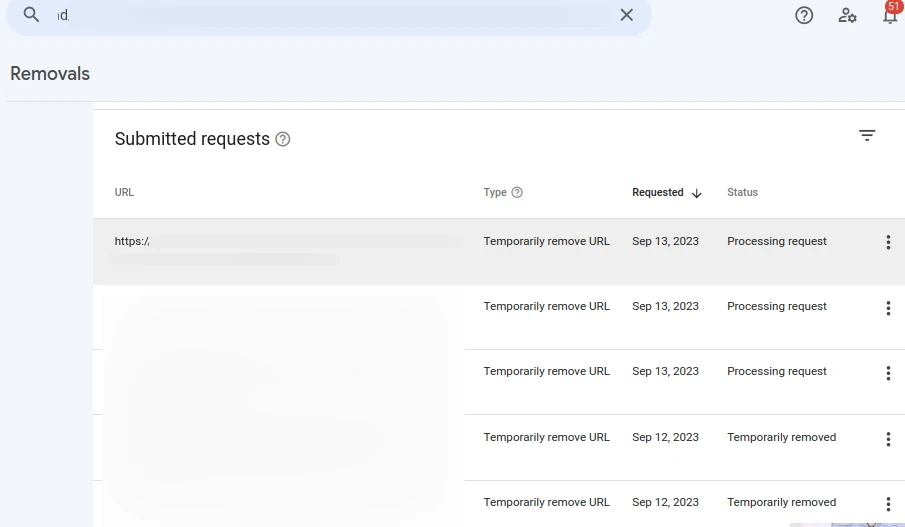Click help icon next to Type column
Image resolution: width=905 pixels, height=527 pixels.
(x=517, y=193)
